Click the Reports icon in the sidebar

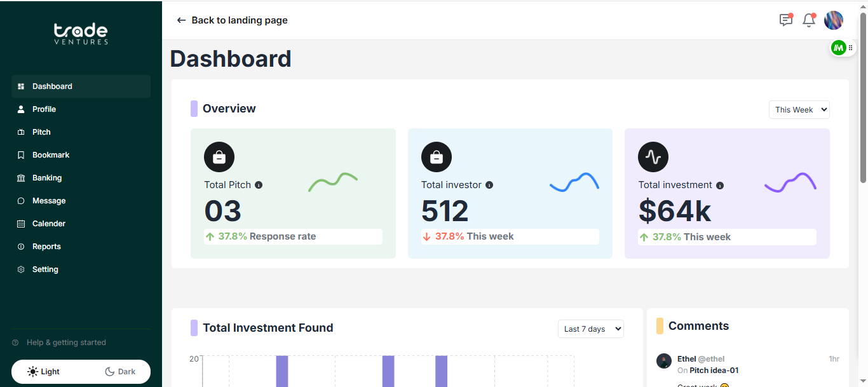point(21,246)
